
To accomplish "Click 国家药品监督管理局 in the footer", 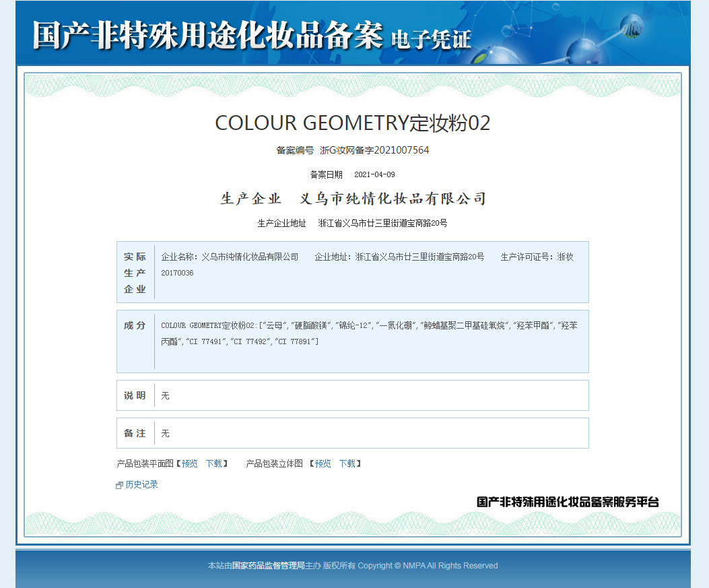I will pos(268,565).
